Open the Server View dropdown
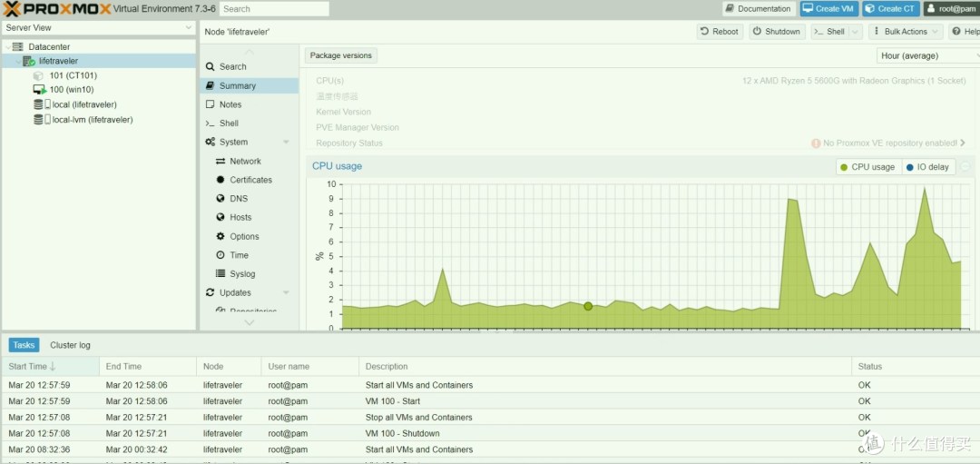The height and width of the screenshot is (464, 980). coord(99,28)
